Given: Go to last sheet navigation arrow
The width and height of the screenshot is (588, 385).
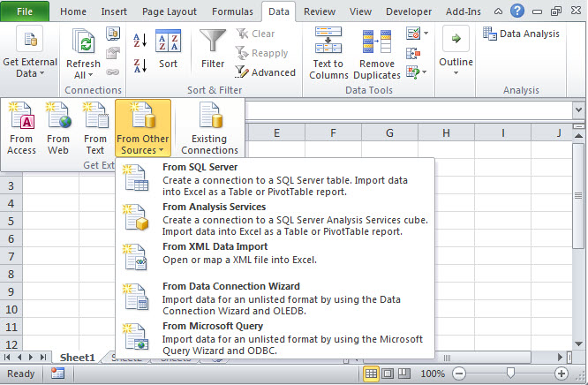Looking at the screenshot, I should click(x=43, y=358).
